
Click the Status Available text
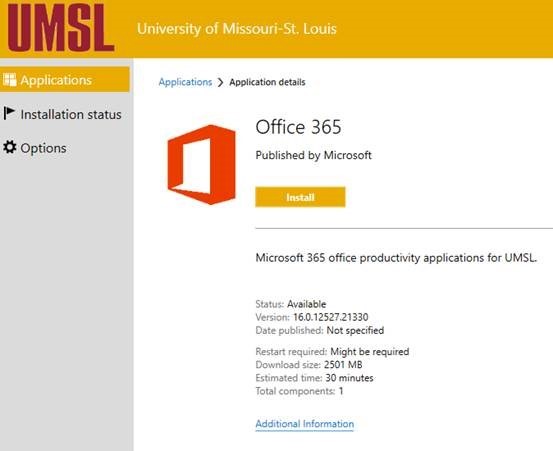(x=291, y=304)
